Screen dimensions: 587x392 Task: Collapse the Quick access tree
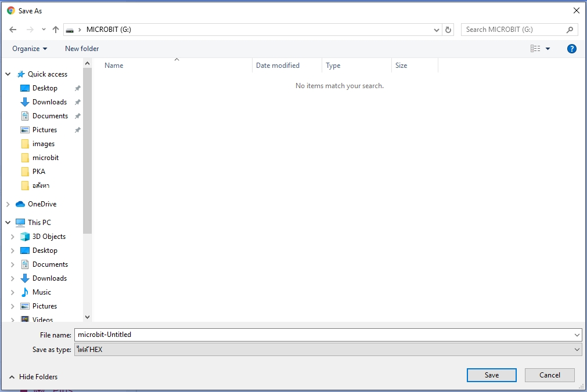pos(8,74)
